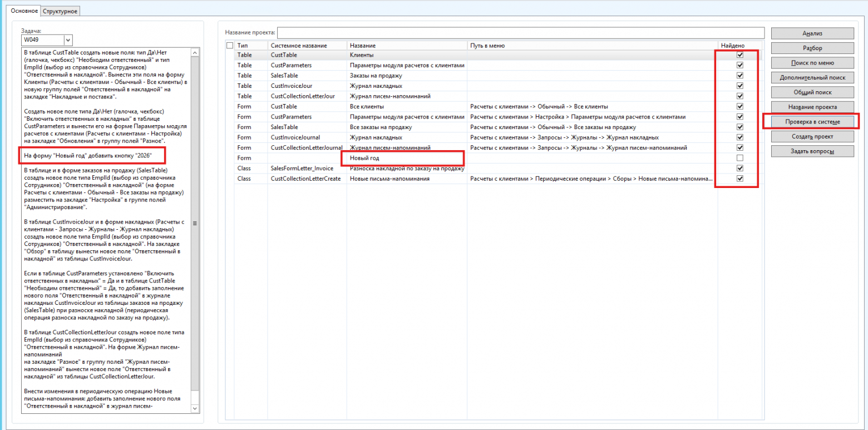Start Дополнительный поиск
868x430 pixels.
click(x=812, y=77)
